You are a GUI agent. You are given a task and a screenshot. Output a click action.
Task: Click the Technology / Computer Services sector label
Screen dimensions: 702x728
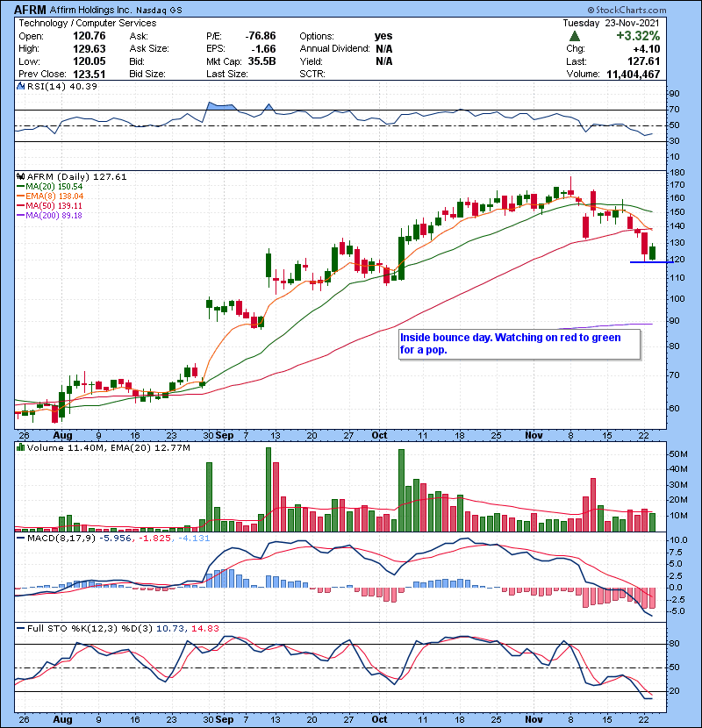click(x=88, y=23)
